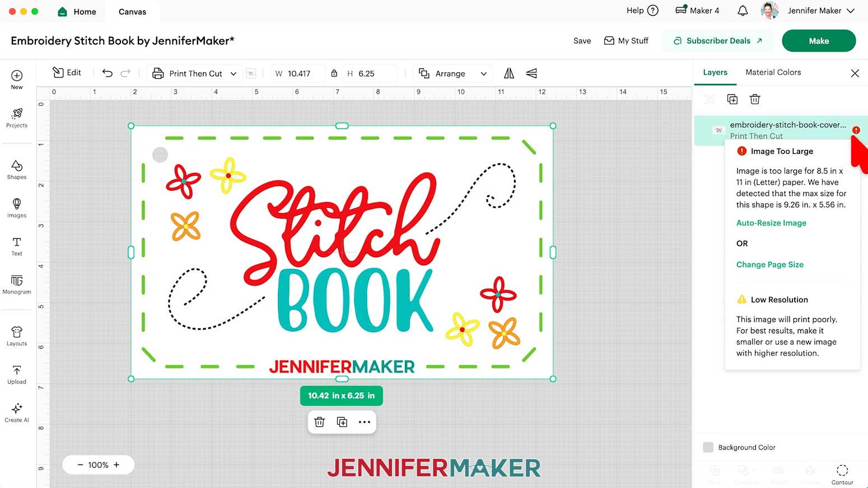Duplicate layer from Layers panel toolbar
The width and height of the screenshot is (868, 488).
click(732, 99)
